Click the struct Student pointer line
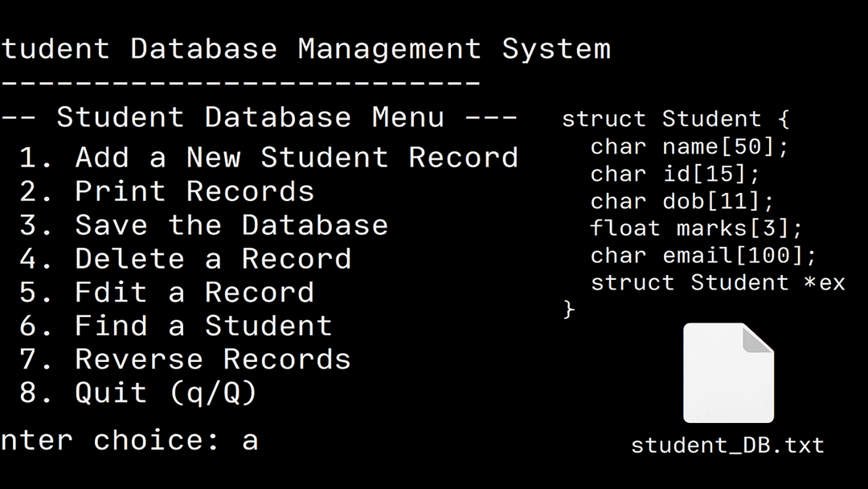This screenshot has width=868, height=489. (718, 282)
